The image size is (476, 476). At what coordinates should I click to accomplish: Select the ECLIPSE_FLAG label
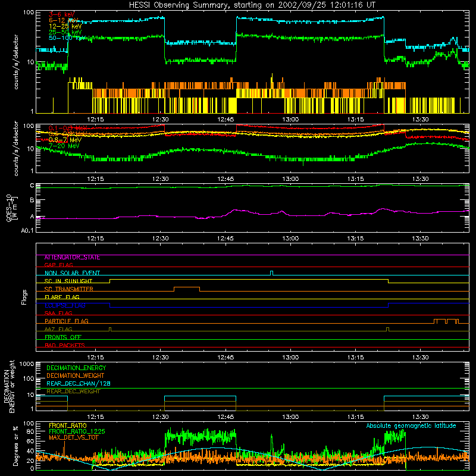tap(65, 305)
